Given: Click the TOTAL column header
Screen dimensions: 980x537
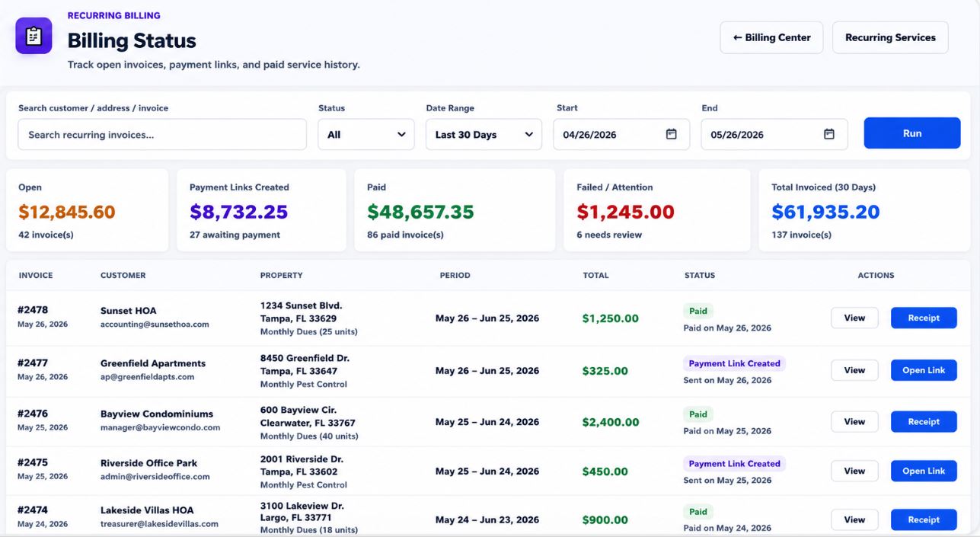Looking at the screenshot, I should 595,276.
